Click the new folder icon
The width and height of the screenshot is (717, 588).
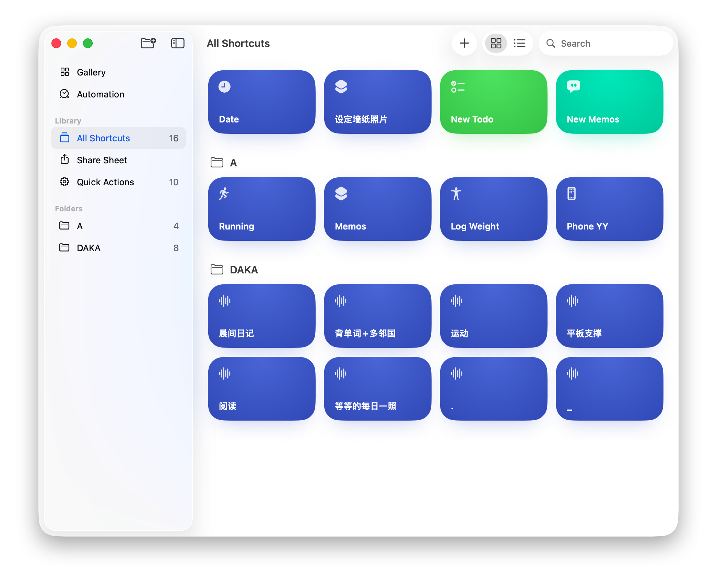[148, 43]
